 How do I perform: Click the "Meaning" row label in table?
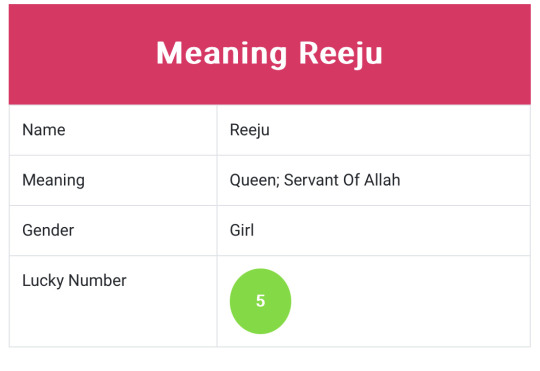point(53,180)
